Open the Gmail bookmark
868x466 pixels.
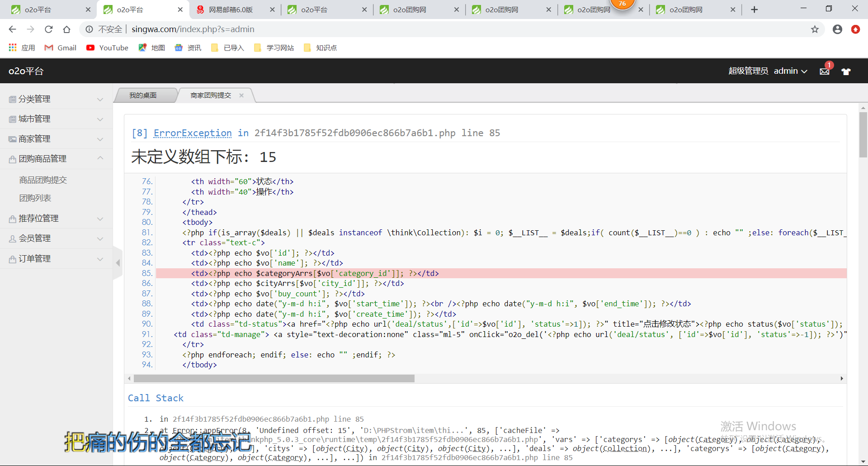(x=60, y=48)
